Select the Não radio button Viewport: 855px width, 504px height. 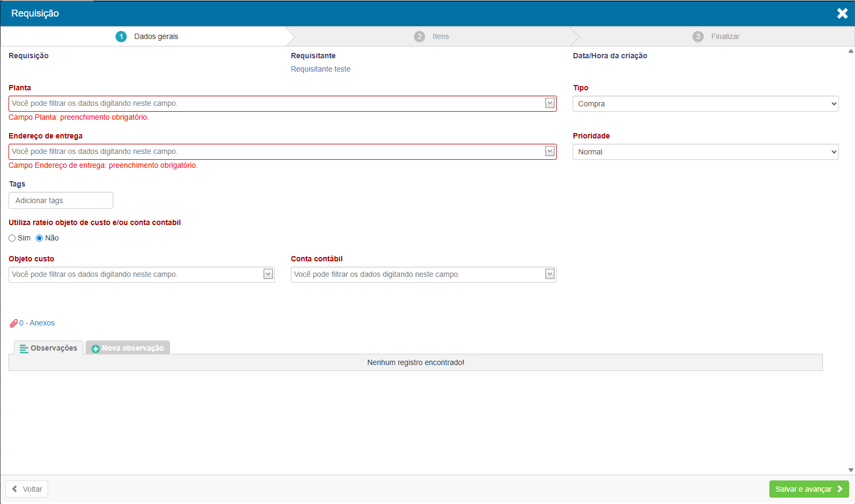pyautogui.click(x=39, y=238)
